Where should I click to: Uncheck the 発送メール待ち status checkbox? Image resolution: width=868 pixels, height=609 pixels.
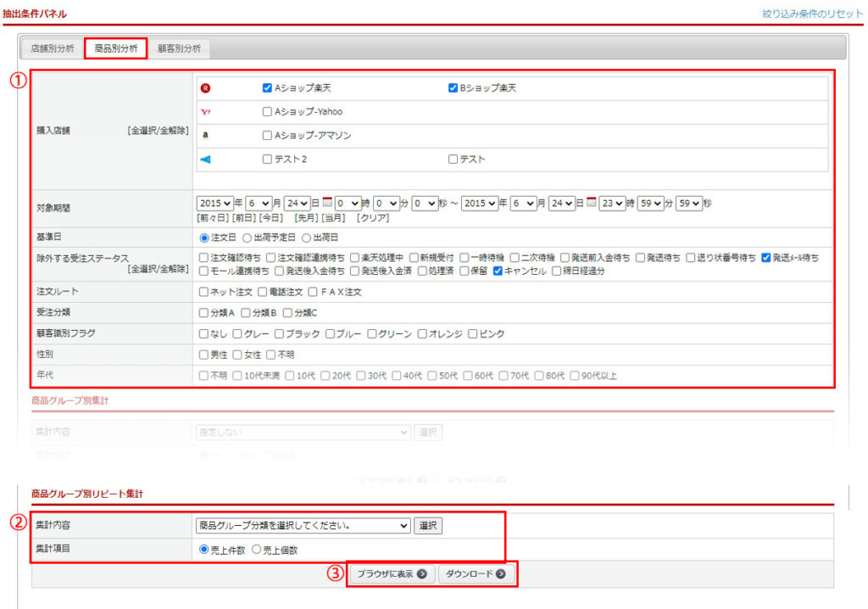click(x=765, y=258)
